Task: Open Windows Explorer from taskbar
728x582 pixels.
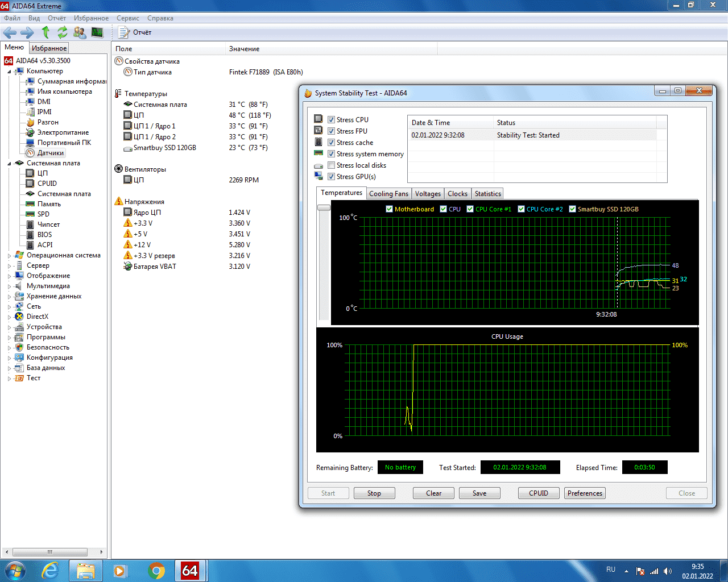Action: tap(85, 571)
